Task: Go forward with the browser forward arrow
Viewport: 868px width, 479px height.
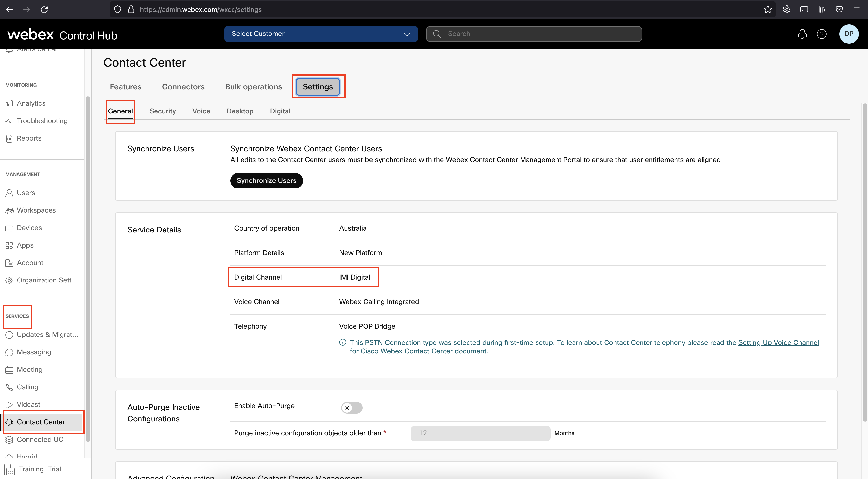Action: point(27,9)
